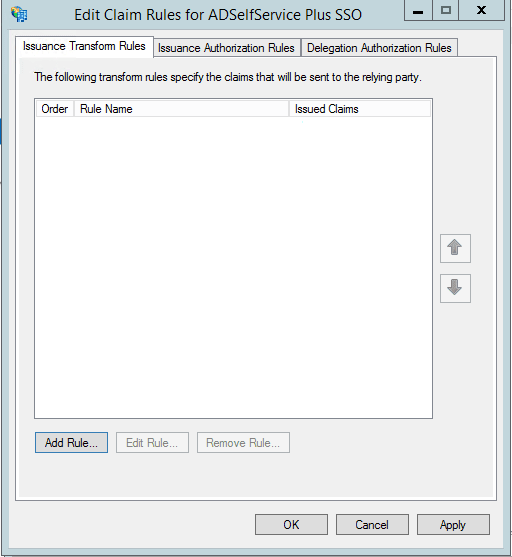Click the Add Rule button

[71, 443]
